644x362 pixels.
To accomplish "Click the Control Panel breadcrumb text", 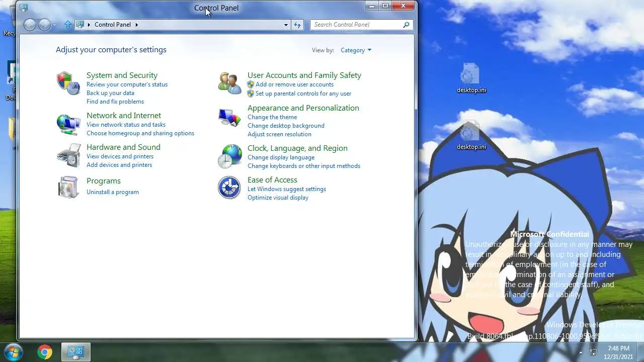I will click(x=113, y=25).
